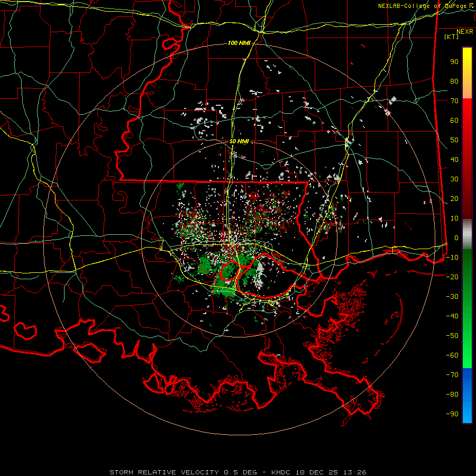Viewport: 476px width, 476px height.
Task: Click the positive 80 knot scale value
Action: [x=454, y=81]
